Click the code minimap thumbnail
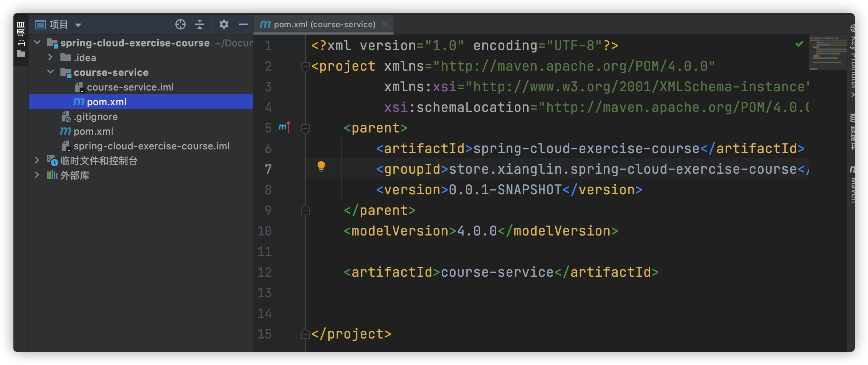 (827, 53)
